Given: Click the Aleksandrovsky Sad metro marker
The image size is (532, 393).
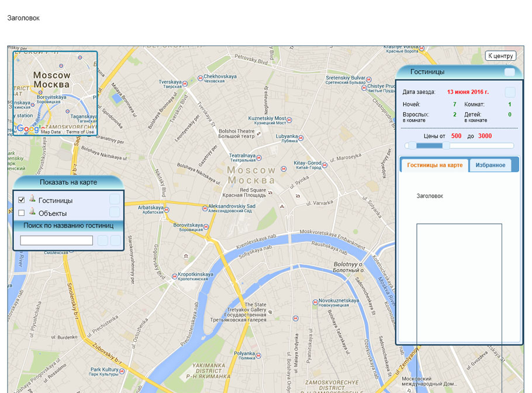Looking at the screenshot, I should point(203,207).
